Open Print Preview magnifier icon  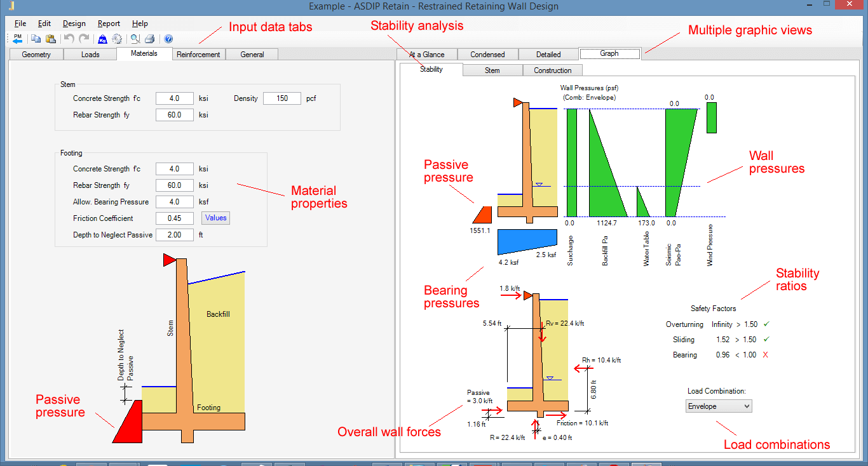(135, 39)
